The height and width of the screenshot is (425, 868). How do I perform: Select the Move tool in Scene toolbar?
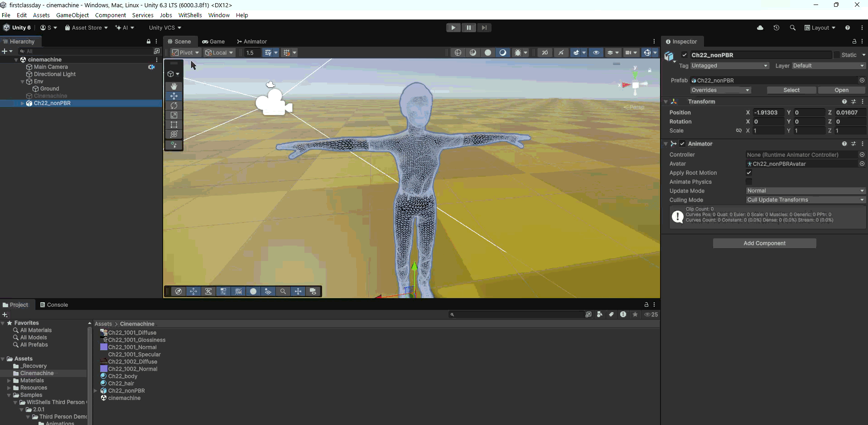coord(174,96)
